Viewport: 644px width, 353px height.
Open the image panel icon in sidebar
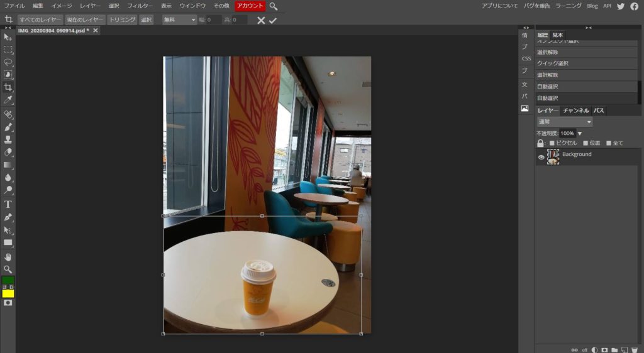(x=525, y=108)
